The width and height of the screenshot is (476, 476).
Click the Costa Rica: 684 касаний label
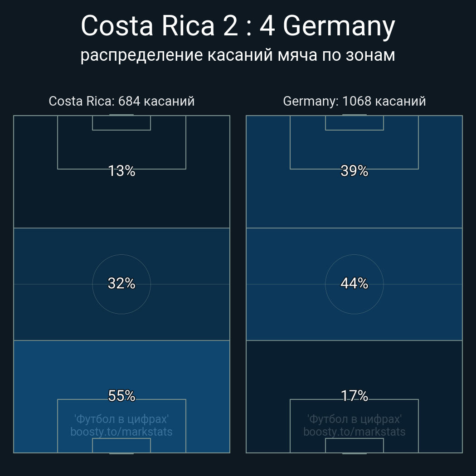point(121,101)
